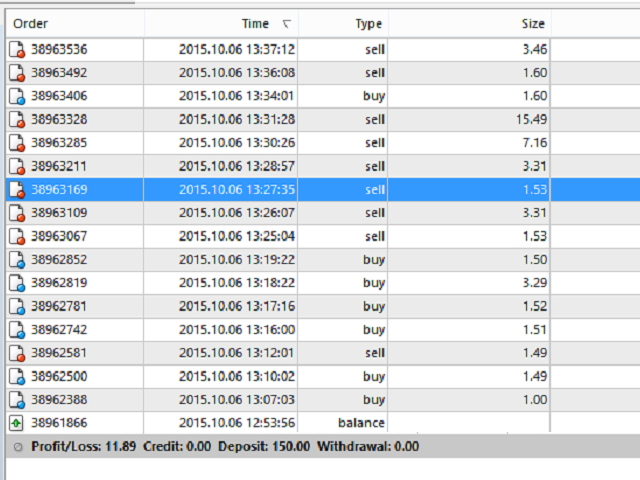The width and height of the screenshot is (640, 480).
Task: Click sell order icon for 38963285
Action: coord(17,143)
